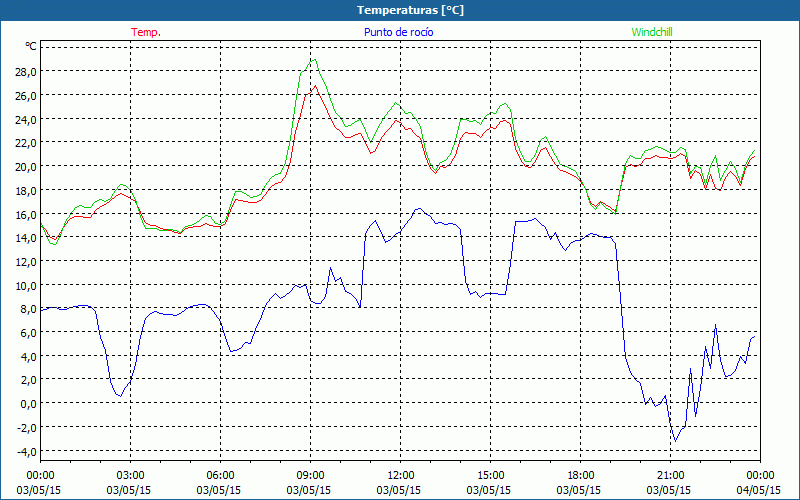Click the "00:00" label above 04/05/15
This screenshot has width=800, height=500.
[760, 476]
